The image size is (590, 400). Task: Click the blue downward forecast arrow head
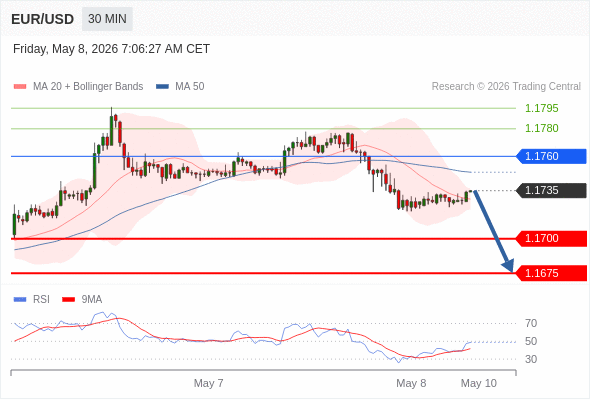click(508, 266)
